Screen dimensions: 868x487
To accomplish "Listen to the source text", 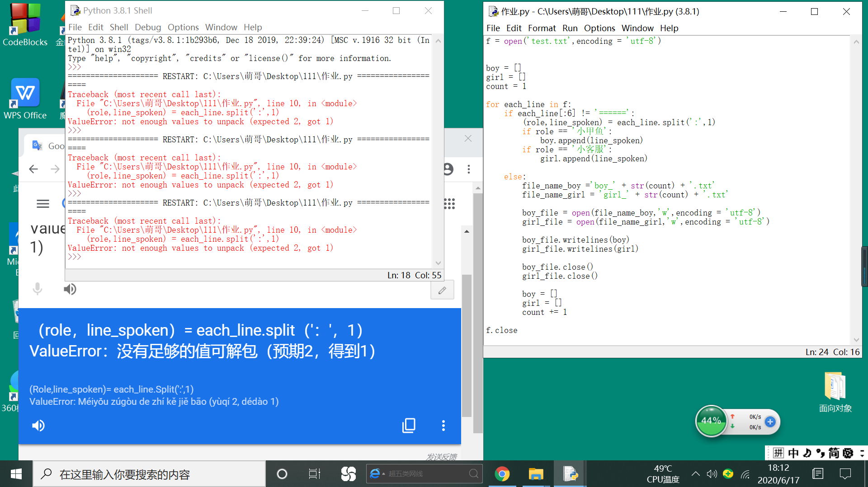I will pyautogui.click(x=70, y=289).
